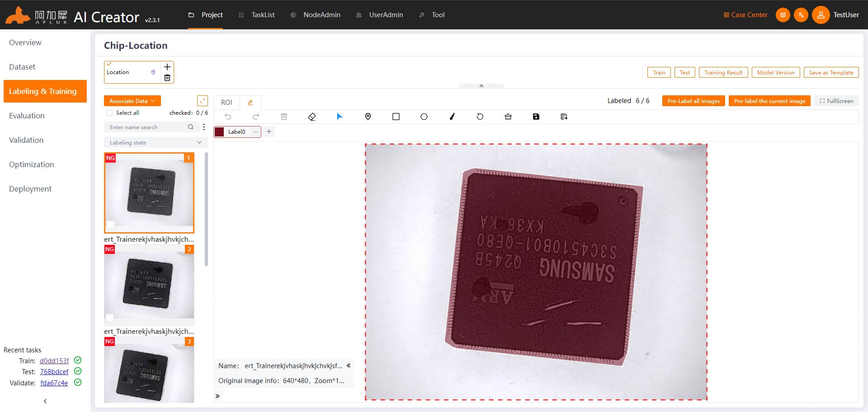The width and height of the screenshot is (868, 412).
Task: Click the expand image list icon
Action: [203, 101]
